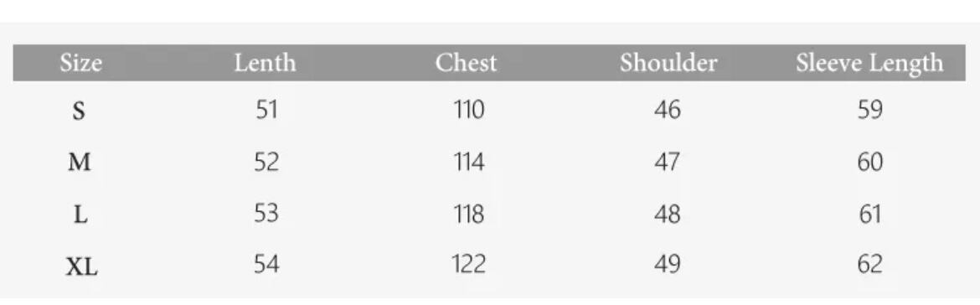This screenshot has width=980, height=305.
Task: Select the Shoulder column header
Action: (668, 63)
